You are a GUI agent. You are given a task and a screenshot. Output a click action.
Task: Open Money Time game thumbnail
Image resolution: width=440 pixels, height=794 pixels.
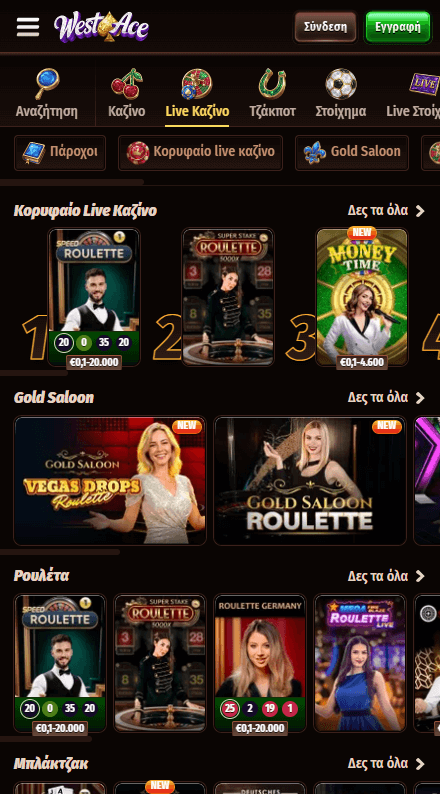[x=362, y=297]
